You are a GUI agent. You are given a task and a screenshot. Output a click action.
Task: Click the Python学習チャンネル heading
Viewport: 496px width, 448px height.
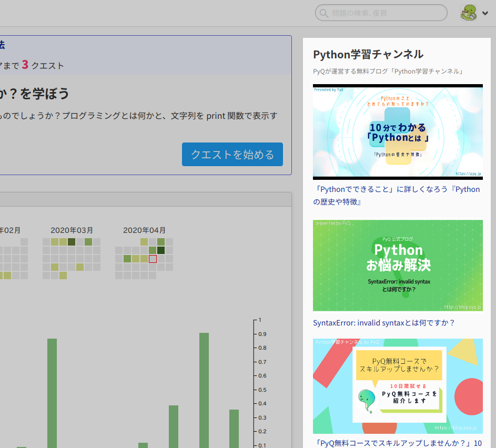368,54
